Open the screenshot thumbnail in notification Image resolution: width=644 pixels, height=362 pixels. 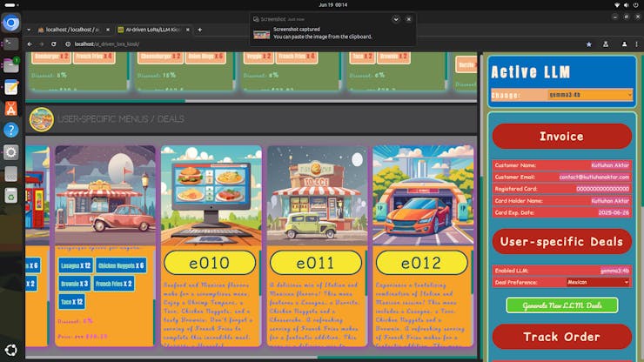[x=262, y=34]
